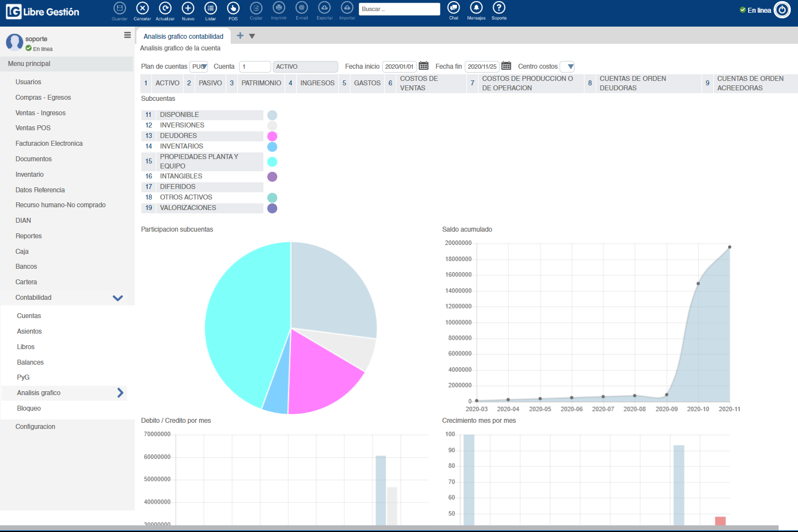Select the Analisis grafico contabilidad tab
The image size is (798, 532).
[x=184, y=37]
